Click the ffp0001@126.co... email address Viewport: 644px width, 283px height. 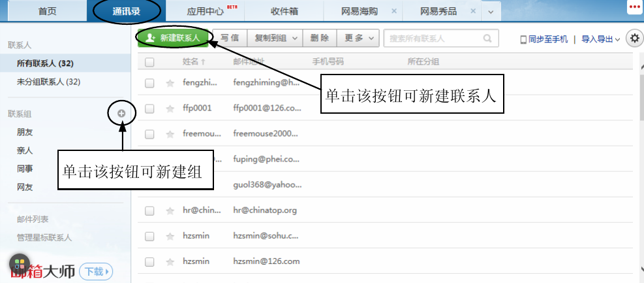[x=268, y=108]
